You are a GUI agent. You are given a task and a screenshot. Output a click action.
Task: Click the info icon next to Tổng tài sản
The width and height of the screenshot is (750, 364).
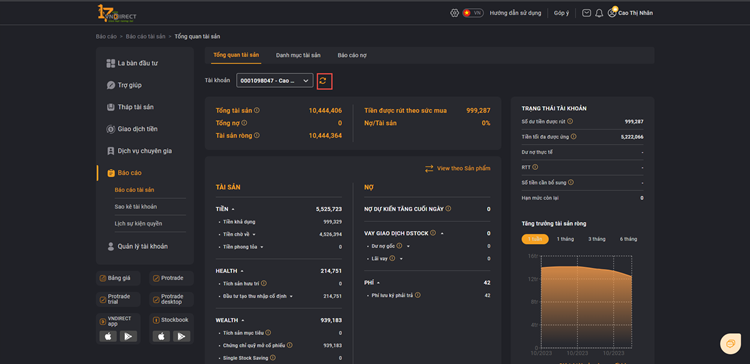(x=257, y=110)
